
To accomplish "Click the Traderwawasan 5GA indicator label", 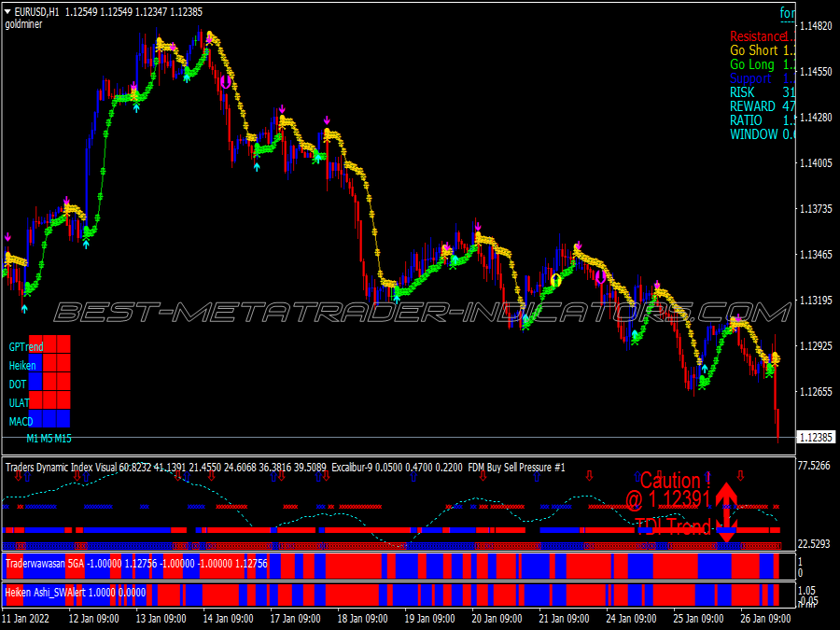I will (x=45, y=564).
